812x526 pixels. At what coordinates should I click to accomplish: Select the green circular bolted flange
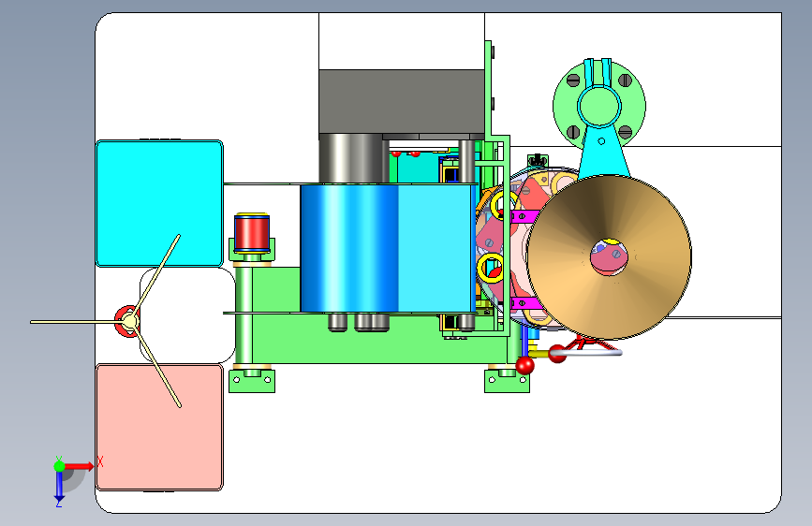[599, 106]
